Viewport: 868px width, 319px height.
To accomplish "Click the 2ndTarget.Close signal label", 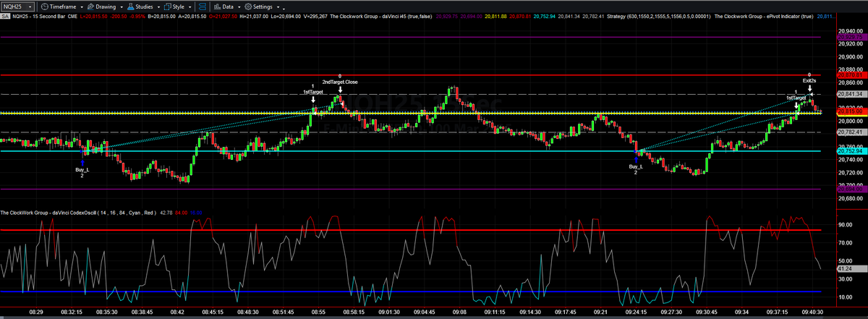I will coord(340,82).
